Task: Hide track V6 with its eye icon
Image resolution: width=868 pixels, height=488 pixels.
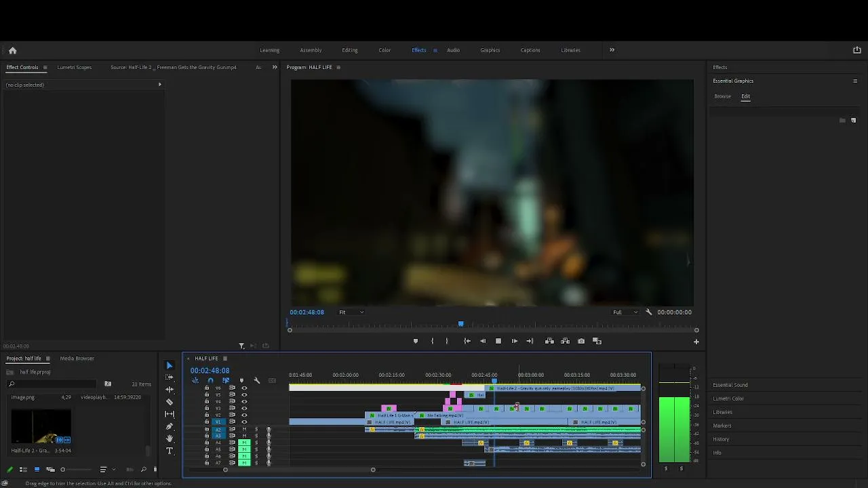Action: tap(244, 388)
